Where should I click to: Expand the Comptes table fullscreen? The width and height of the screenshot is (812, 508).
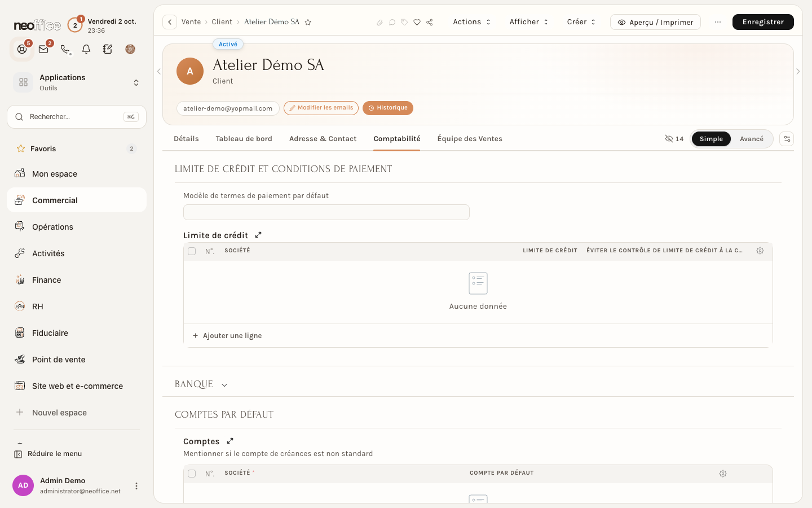pyautogui.click(x=230, y=441)
